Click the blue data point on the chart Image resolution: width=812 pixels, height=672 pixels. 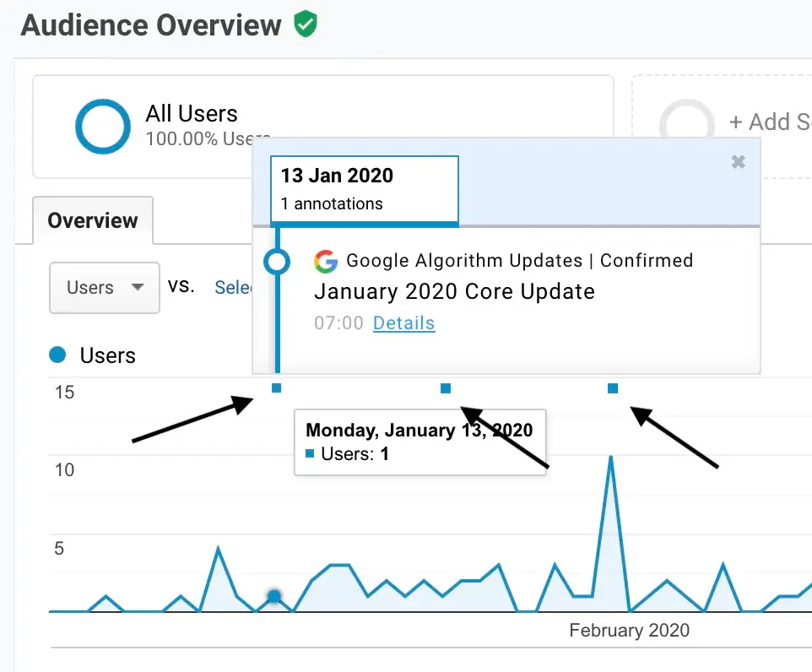coord(274,596)
